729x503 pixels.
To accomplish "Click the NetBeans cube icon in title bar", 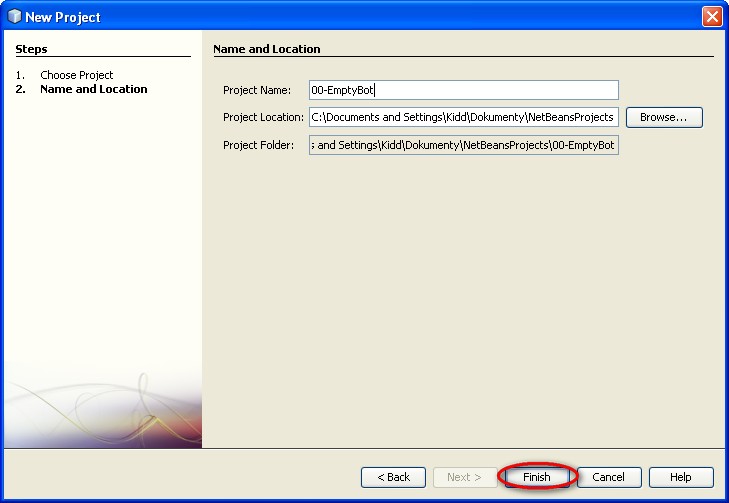I will point(15,16).
